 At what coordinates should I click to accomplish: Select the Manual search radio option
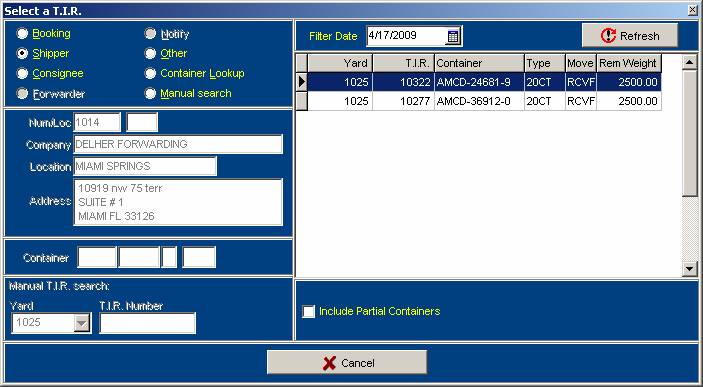point(150,93)
